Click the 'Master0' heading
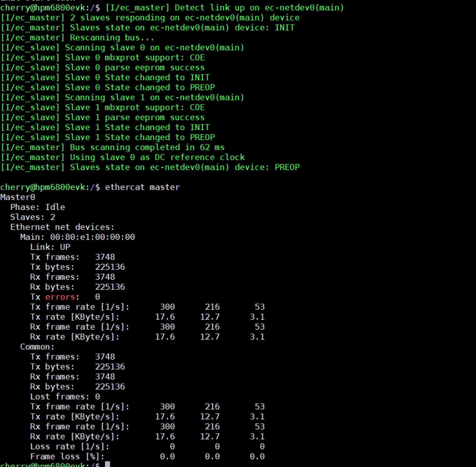This screenshot has height=467, width=476. tap(17, 197)
